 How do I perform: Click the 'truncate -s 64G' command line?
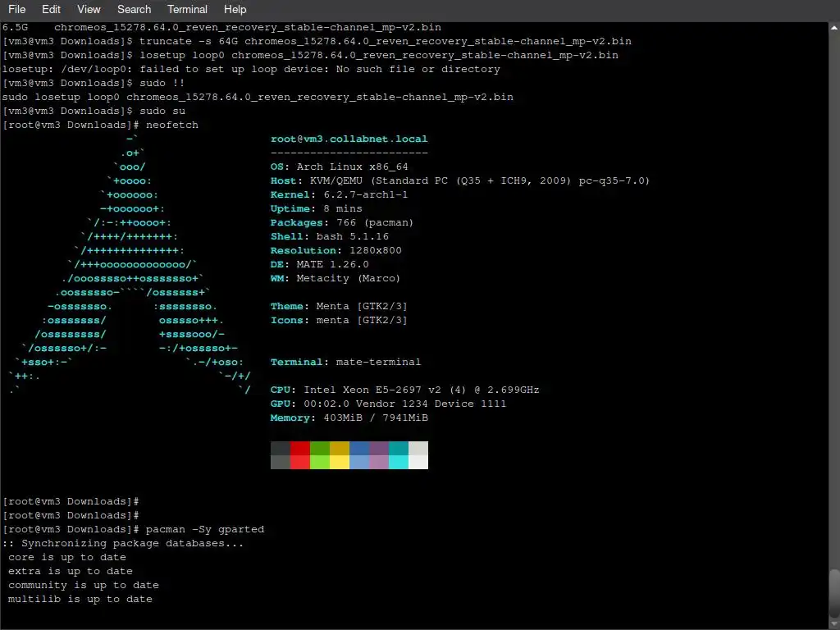coord(317,41)
